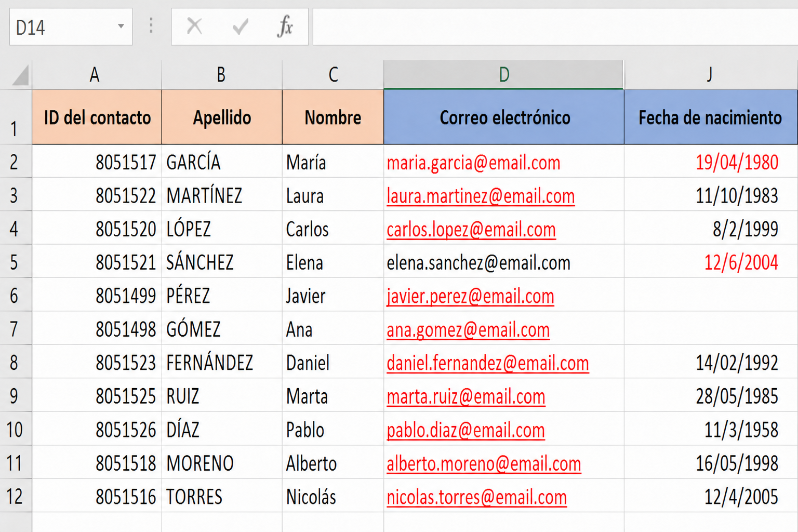
Task: Open link javier.perez@email.com
Action: (470, 296)
